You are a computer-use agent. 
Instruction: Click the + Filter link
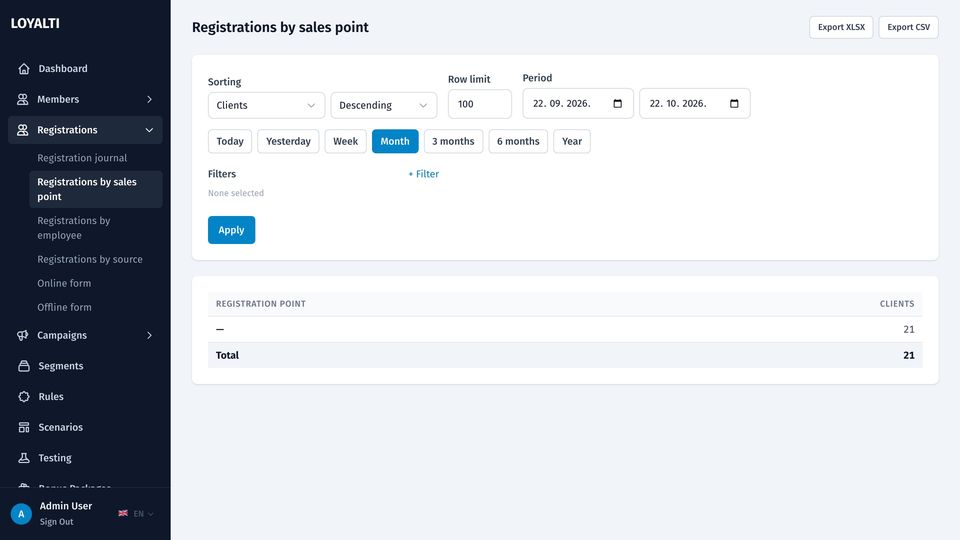click(x=424, y=174)
